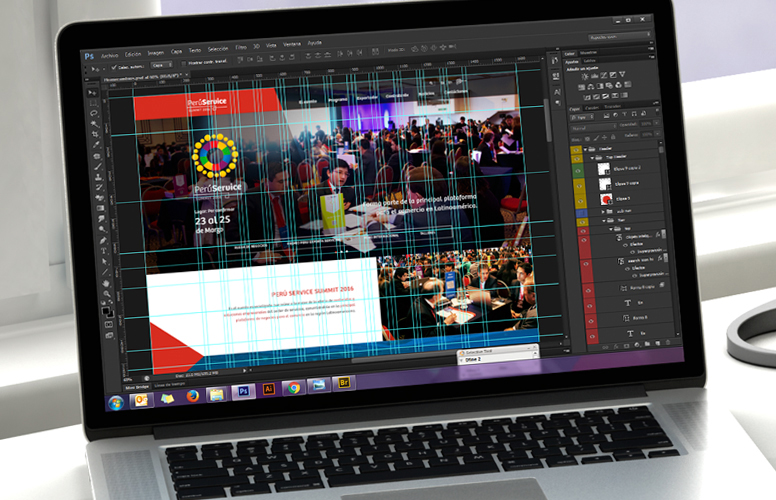Select the Crop tool
Screen dimensions: 776x500
click(96, 134)
